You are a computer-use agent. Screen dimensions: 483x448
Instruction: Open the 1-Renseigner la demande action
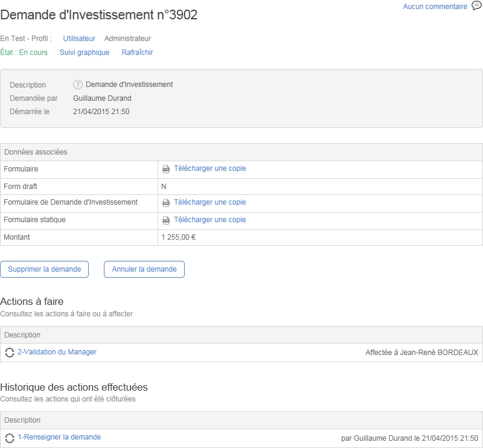click(59, 437)
